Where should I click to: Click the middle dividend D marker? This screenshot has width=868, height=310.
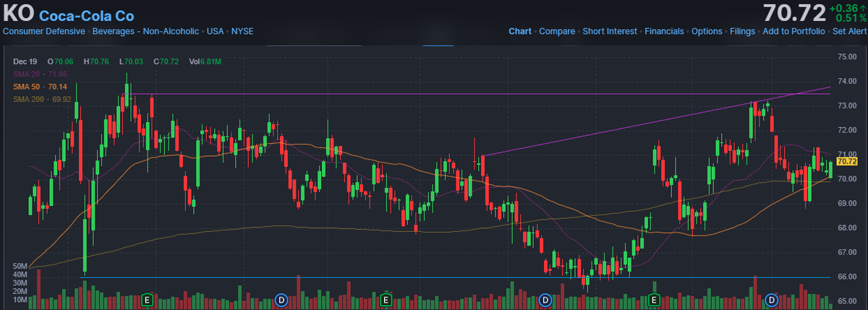(x=545, y=298)
